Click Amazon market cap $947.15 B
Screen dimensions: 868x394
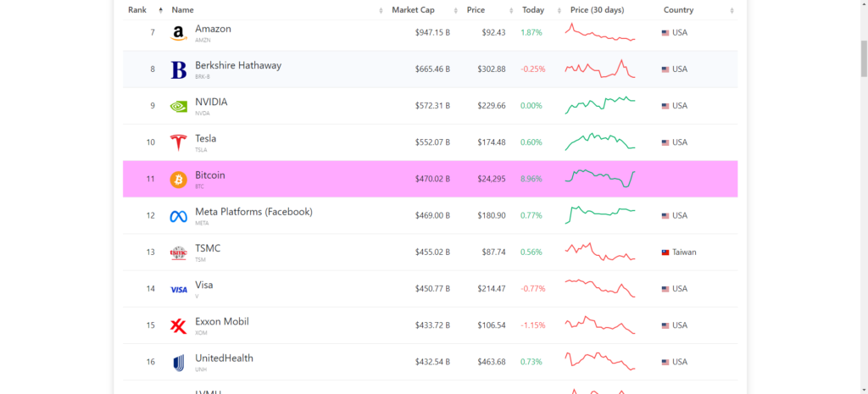tap(432, 33)
